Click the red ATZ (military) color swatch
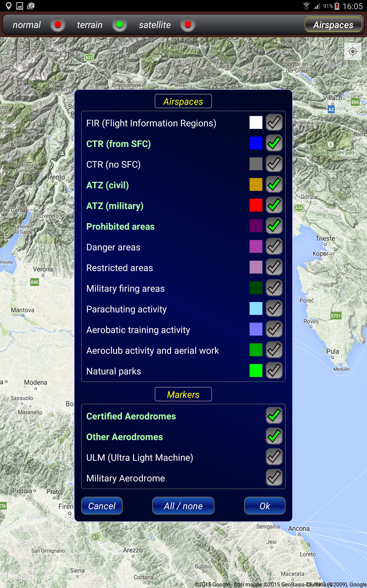The image size is (367, 588). (256, 205)
